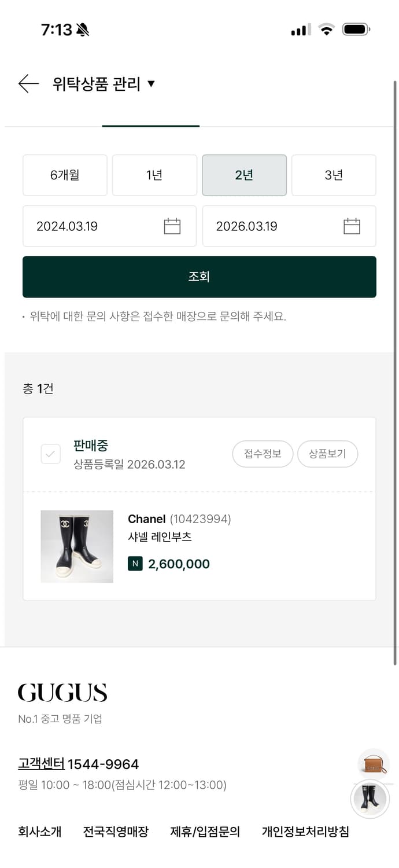Switch to the 1년 tab
399x868 pixels.
154,175
